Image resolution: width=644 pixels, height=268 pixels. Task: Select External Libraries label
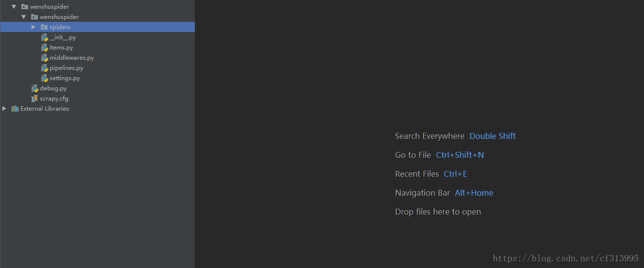point(45,109)
